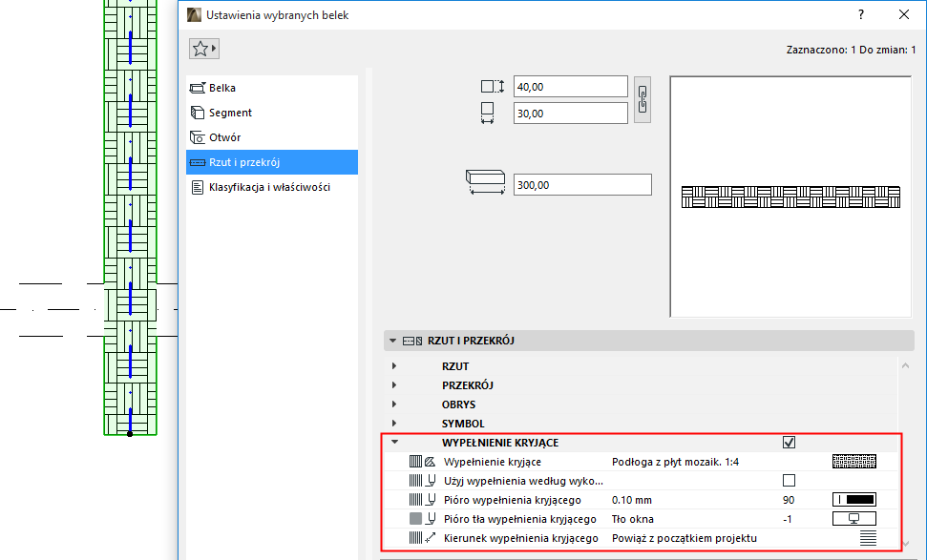Image resolution: width=927 pixels, height=560 pixels.
Task: Click the Segment page icon
Action: 198,113
